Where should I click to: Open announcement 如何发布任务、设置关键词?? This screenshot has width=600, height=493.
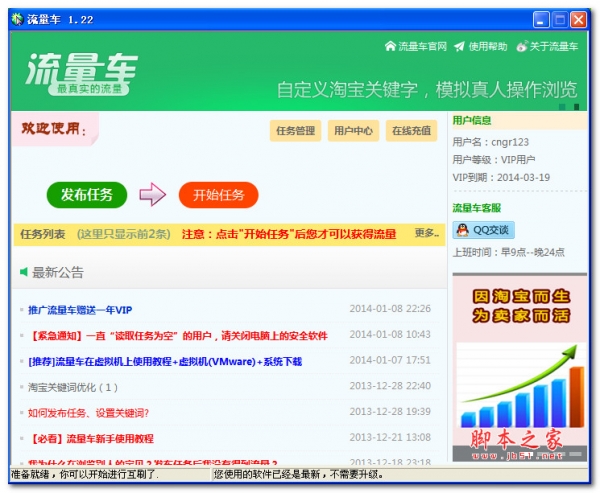pos(88,413)
